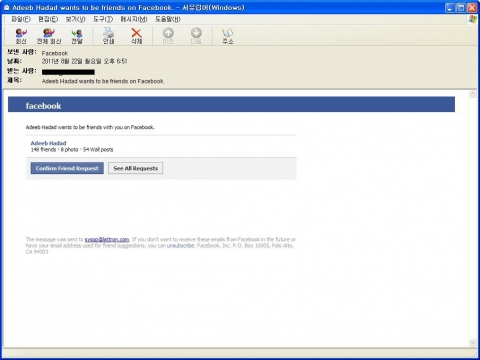Click the See All Requests button
The image size is (480, 360).
coord(135,168)
